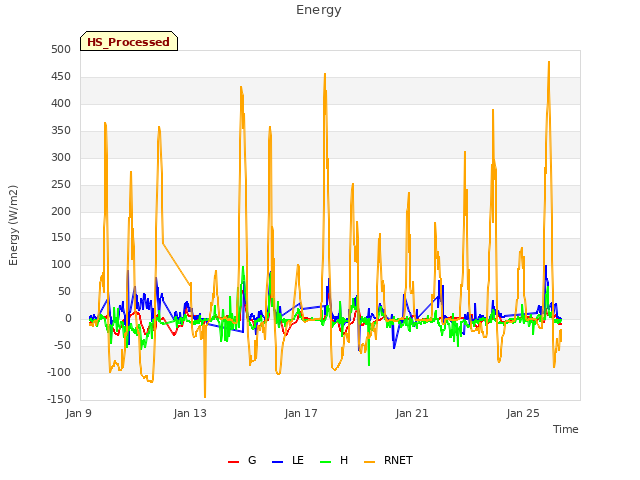
Task: Click the 500 y-axis value
Action: tap(61, 49)
